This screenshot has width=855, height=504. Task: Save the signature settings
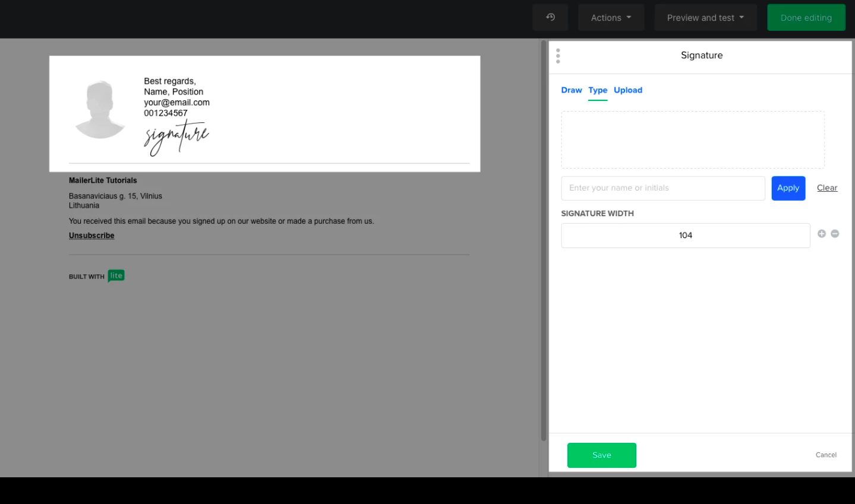click(601, 455)
